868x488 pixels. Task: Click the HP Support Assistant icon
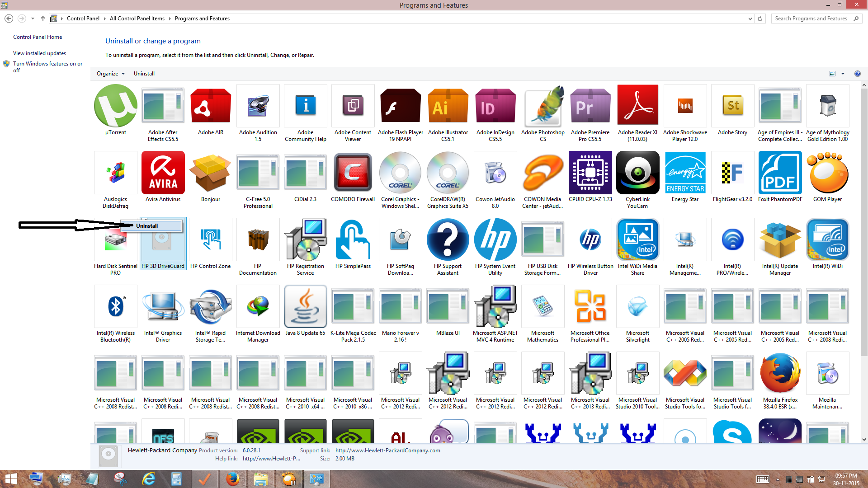pyautogui.click(x=448, y=240)
